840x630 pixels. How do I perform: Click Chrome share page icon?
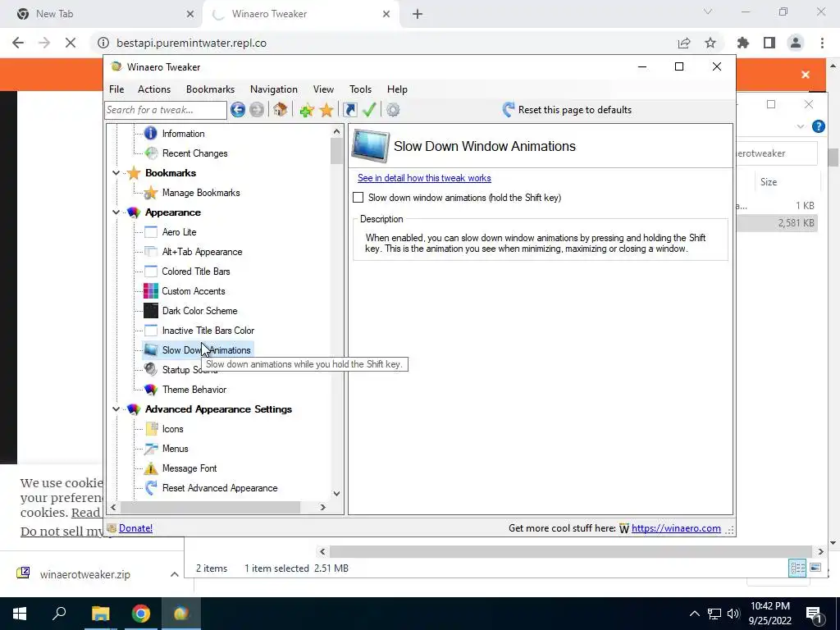(684, 43)
